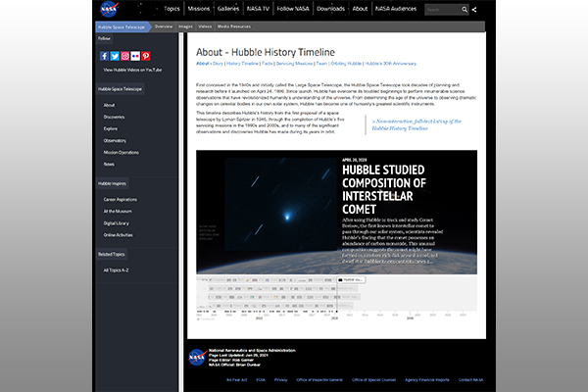Open At the Museum in the sidebar
588x392 pixels.
point(118,212)
